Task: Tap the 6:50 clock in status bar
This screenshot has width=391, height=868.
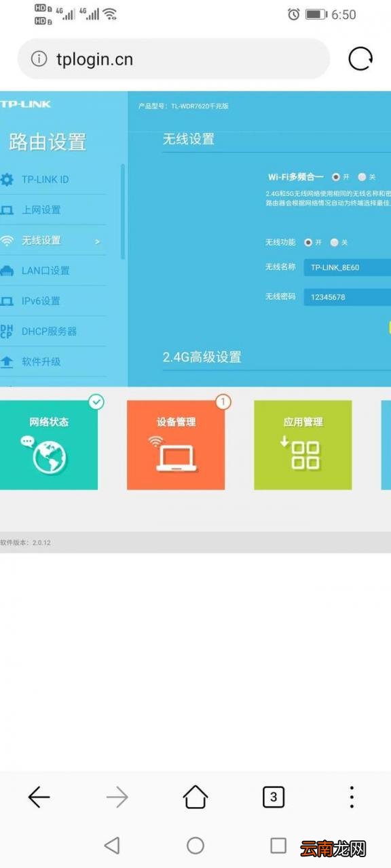Action: click(344, 14)
